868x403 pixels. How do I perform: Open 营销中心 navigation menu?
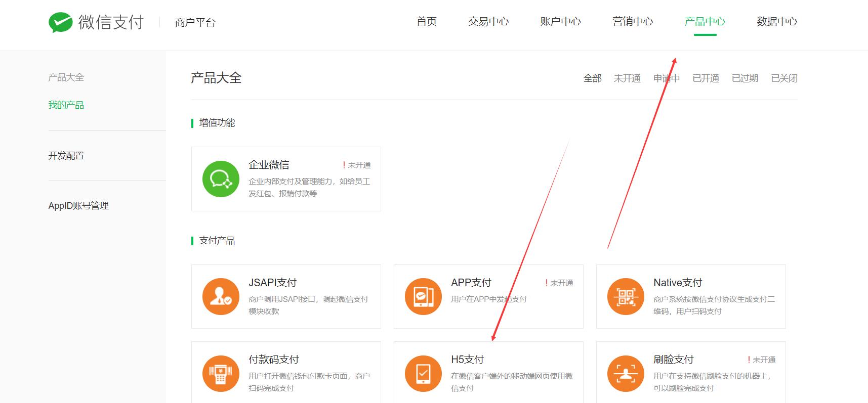point(633,22)
